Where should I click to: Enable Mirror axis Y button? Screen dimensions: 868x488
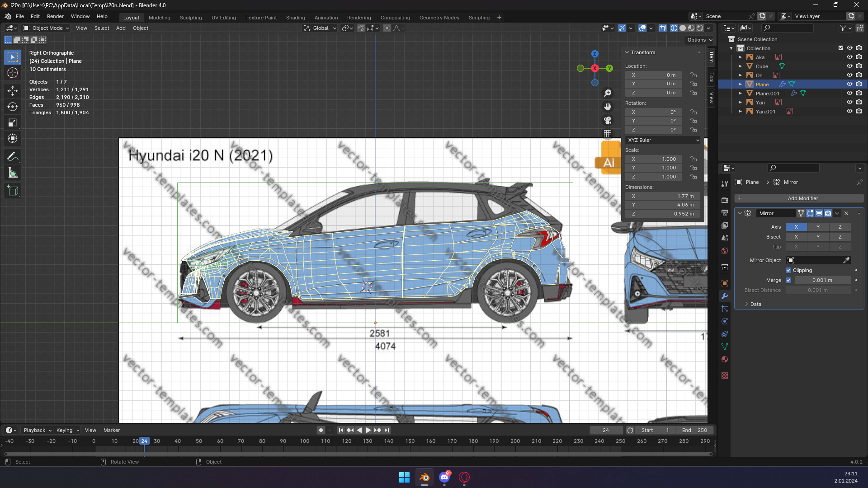point(818,227)
